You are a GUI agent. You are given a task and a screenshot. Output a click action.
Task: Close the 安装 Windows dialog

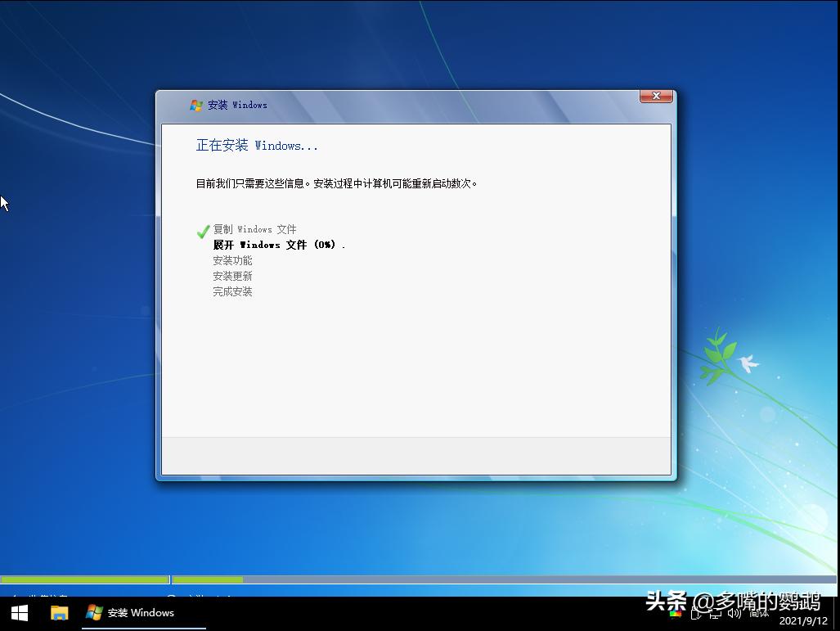pos(656,96)
